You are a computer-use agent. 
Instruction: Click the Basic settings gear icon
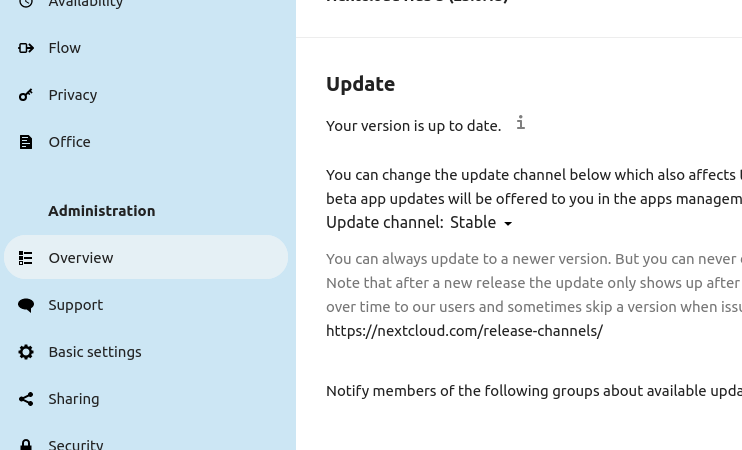(26, 352)
